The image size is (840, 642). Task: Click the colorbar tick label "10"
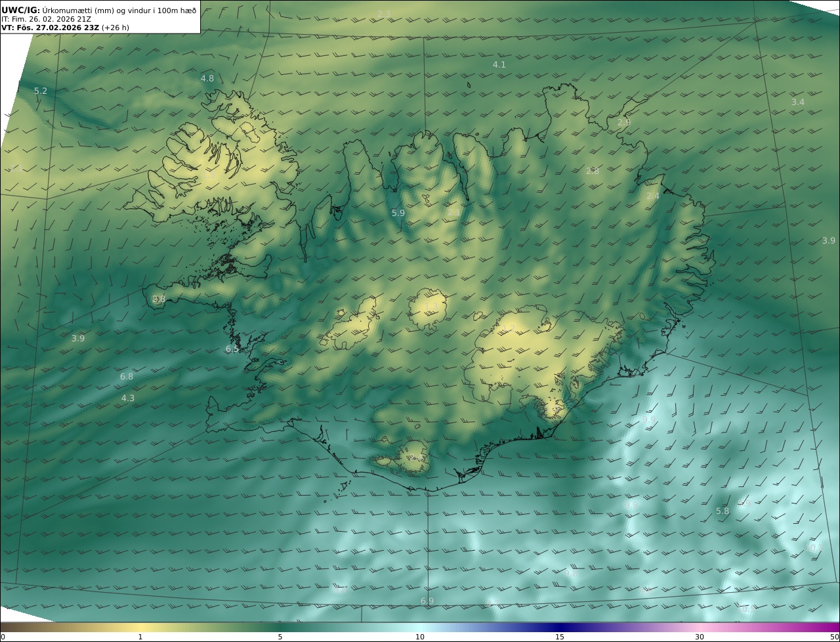click(420, 637)
